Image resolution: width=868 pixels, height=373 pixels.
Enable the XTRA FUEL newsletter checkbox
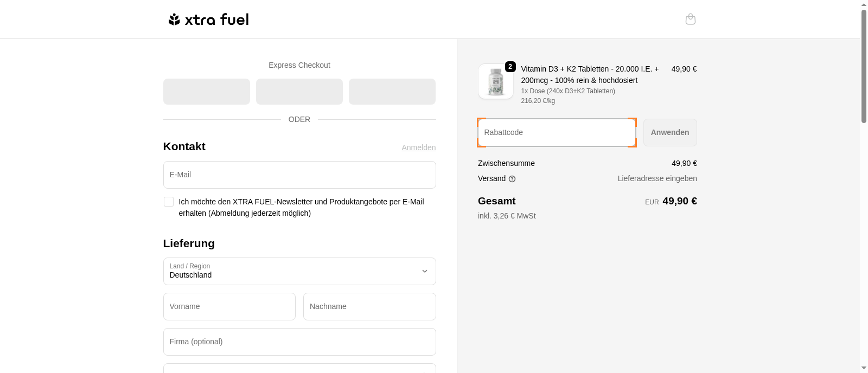pos(169,202)
